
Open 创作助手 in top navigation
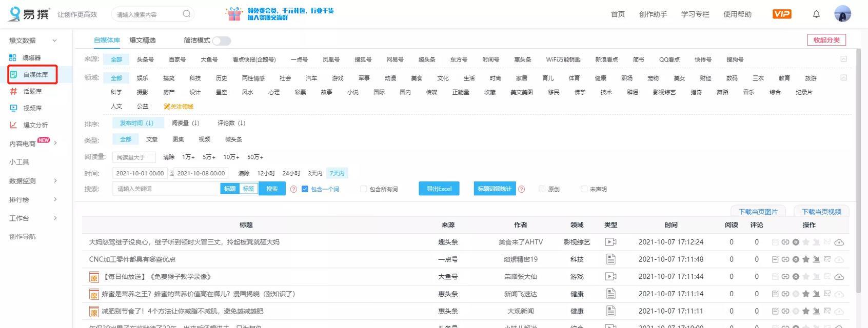(x=653, y=14)
